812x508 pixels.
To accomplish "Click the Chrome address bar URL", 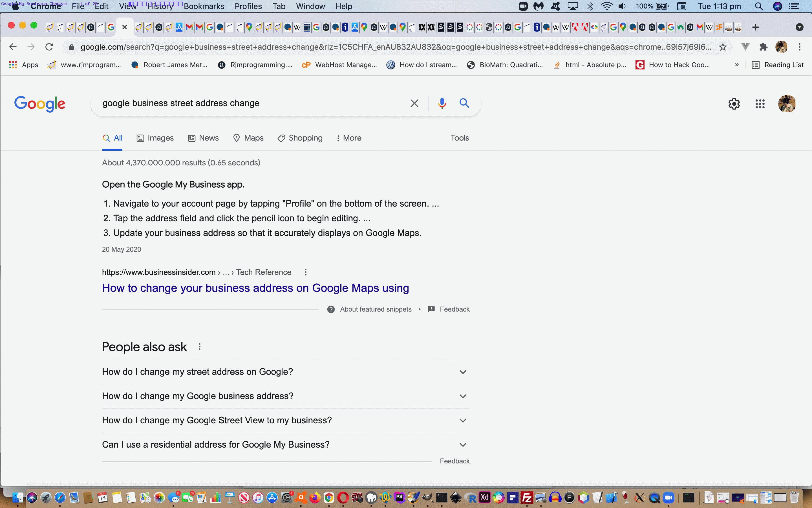I will pyautogui.click(x=396, y=47).
